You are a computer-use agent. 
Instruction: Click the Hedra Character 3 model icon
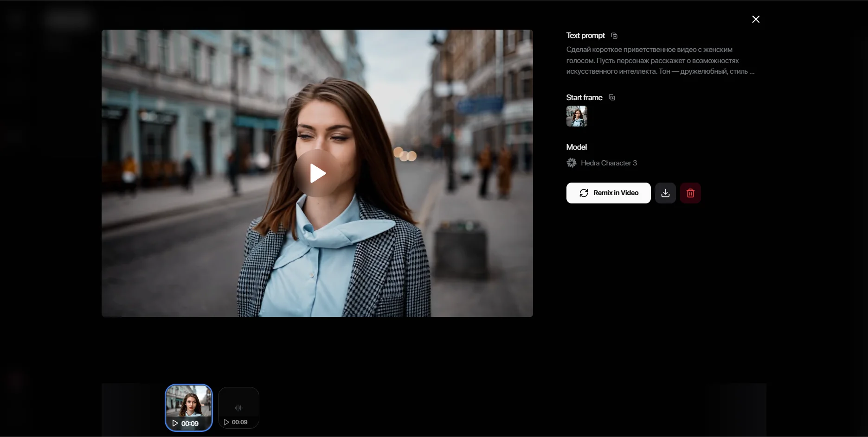point(572,163)
